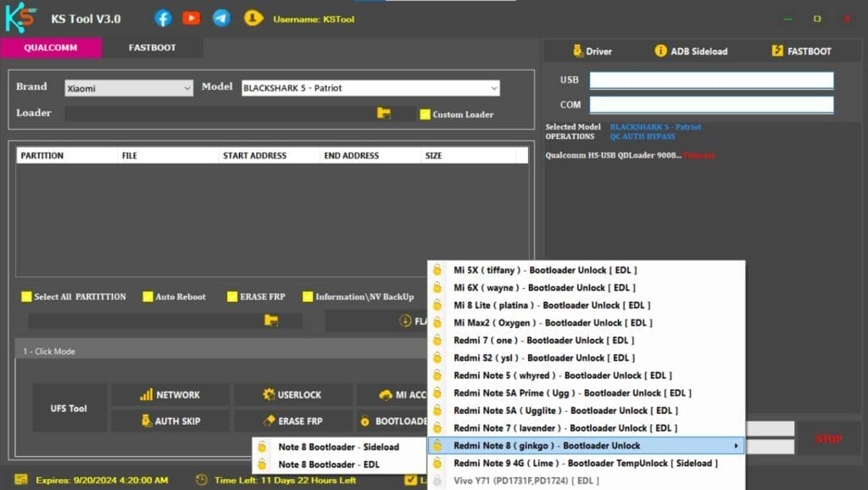Select the NETWORK function
The width and height of the screenshot is (868, 490).
tap(170, 394)
